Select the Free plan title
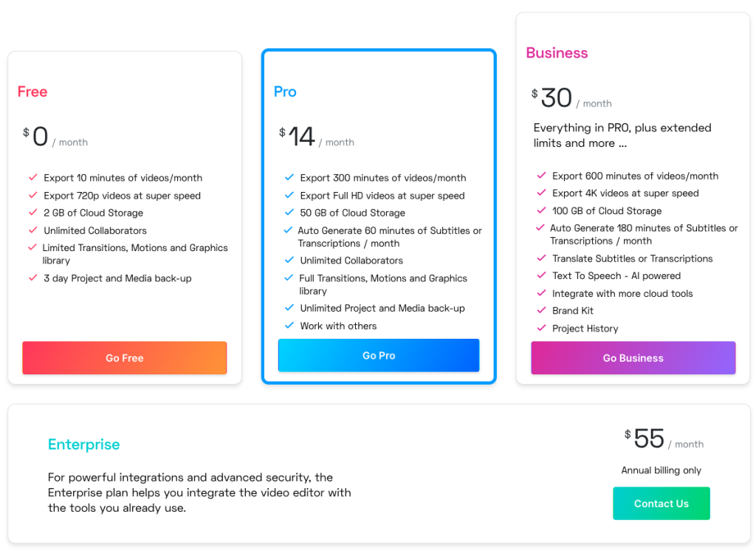Screen dimensions: 756x553 32,92
